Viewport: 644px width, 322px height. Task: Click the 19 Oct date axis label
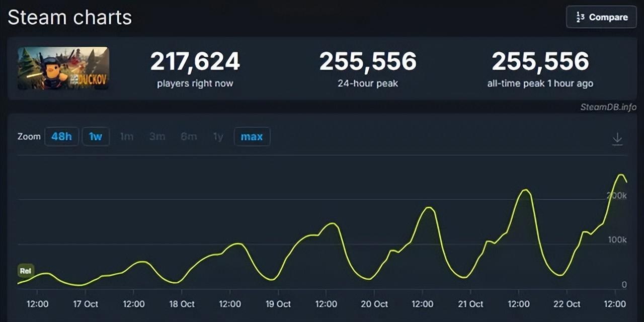click(277, 304)
